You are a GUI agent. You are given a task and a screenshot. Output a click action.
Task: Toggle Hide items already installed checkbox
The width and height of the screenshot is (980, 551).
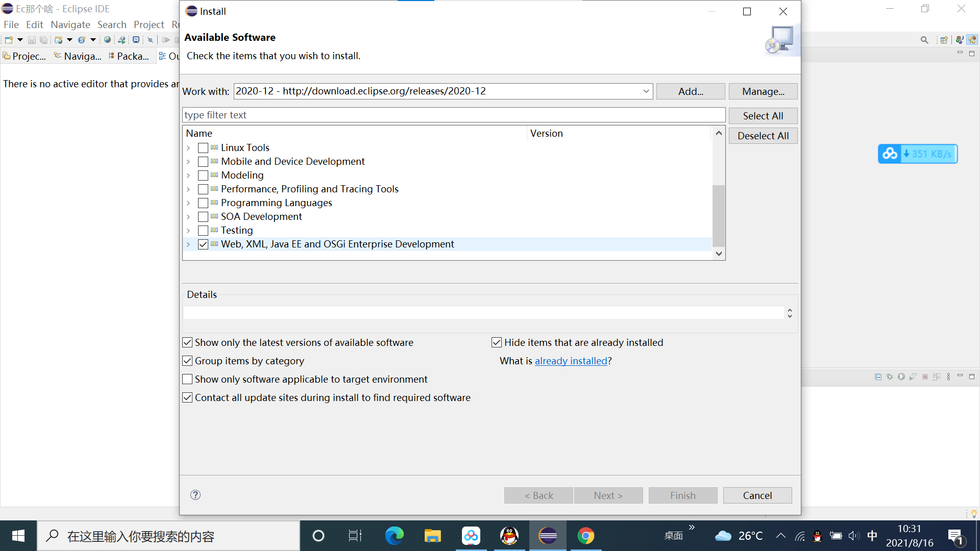(496, 342)
